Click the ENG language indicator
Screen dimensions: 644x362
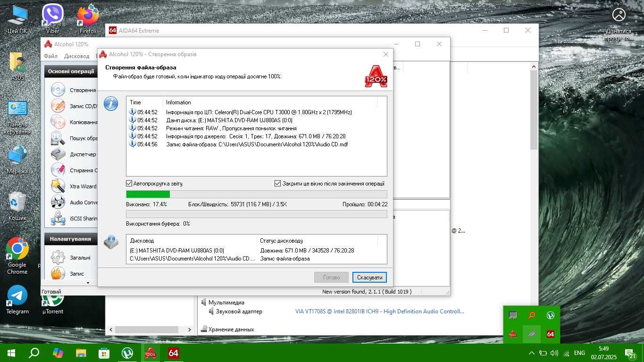click(579, 353)
